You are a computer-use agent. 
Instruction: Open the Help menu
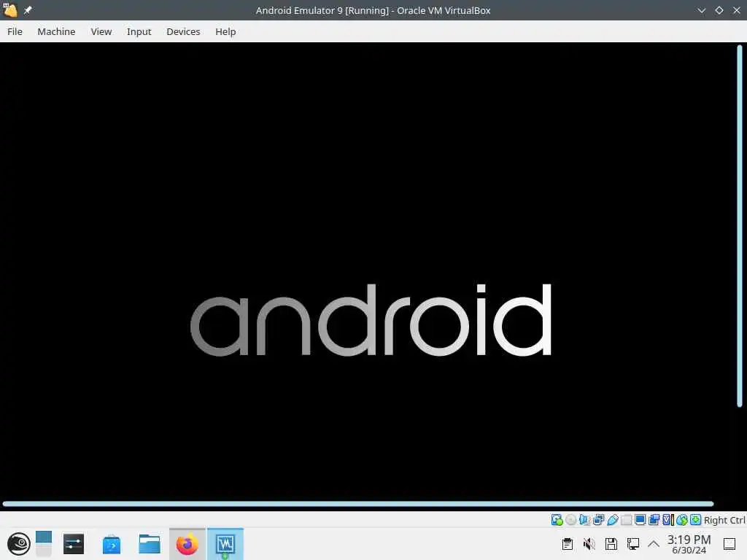click(x=225, y=31)
